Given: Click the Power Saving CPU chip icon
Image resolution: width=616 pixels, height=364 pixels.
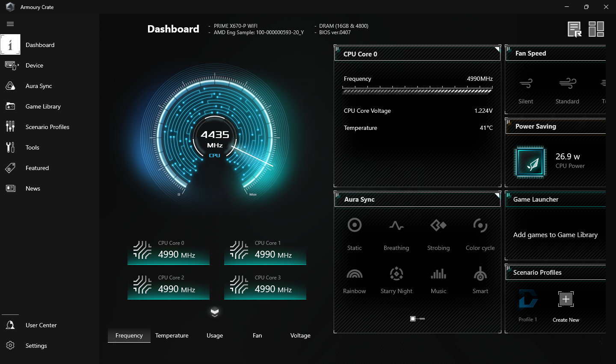Looking at the screenshot, I should click(x=530, y=162).
